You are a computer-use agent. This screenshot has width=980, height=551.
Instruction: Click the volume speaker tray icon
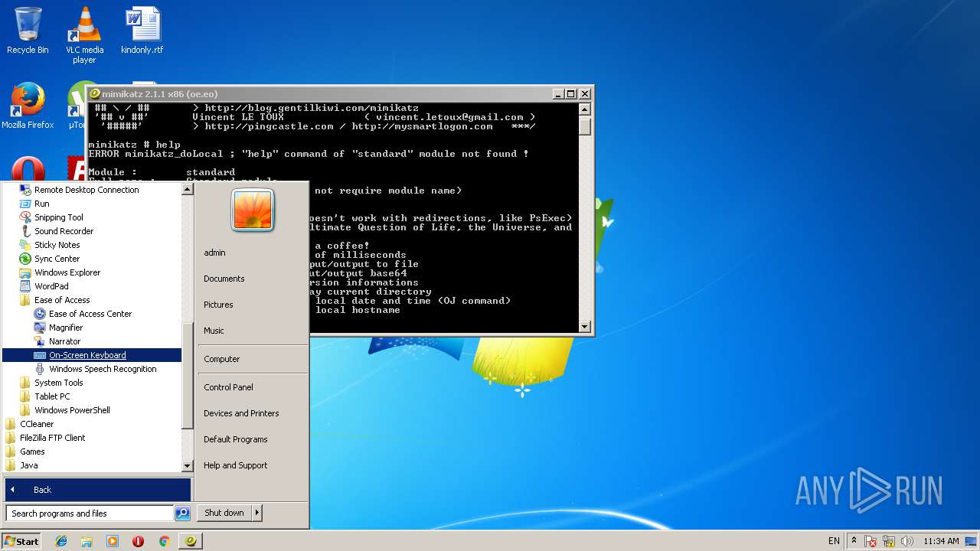(907, 541)
